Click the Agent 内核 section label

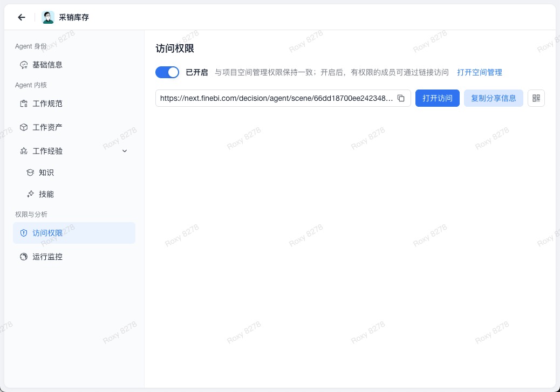(31, 85)
